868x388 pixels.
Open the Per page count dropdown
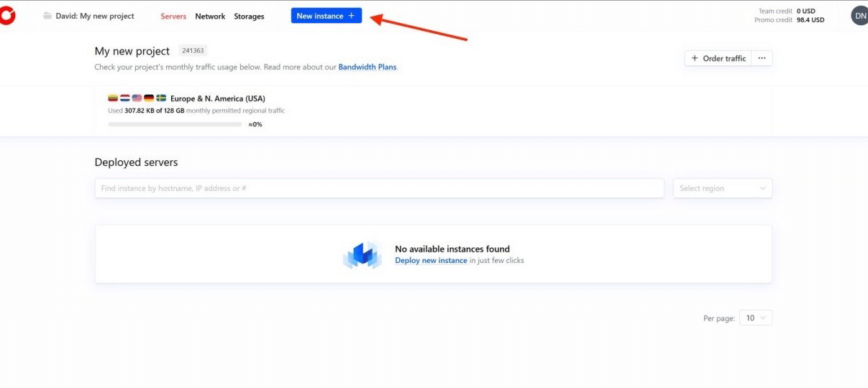click(755, 318)
